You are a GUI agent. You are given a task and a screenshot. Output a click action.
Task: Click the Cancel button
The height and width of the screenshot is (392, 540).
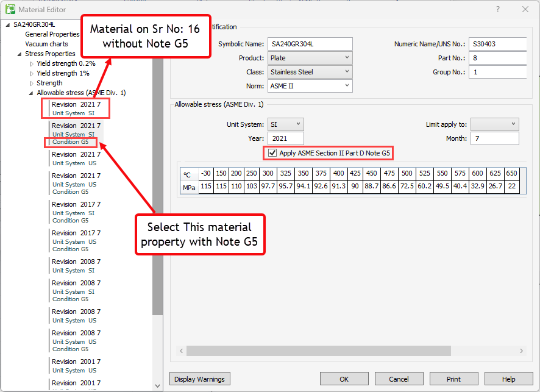[x=399, y=379]
